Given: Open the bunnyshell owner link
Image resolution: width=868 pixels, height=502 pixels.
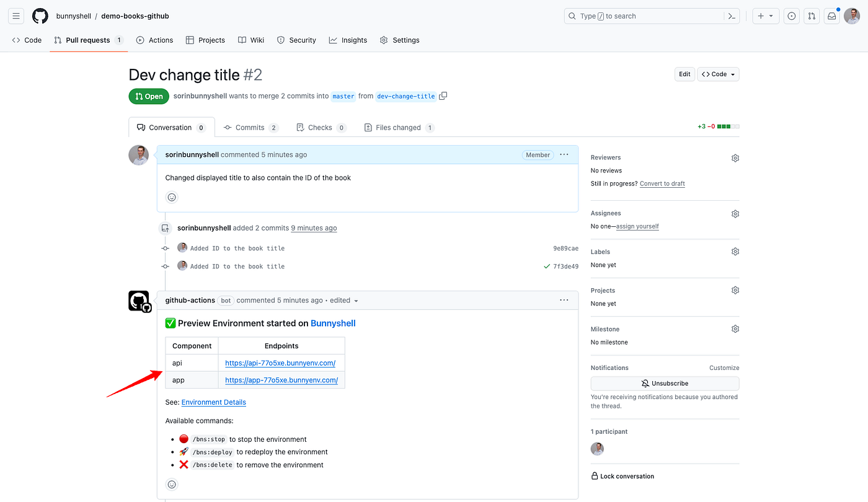Looking at the screenshot, I should tap(73, 16).
